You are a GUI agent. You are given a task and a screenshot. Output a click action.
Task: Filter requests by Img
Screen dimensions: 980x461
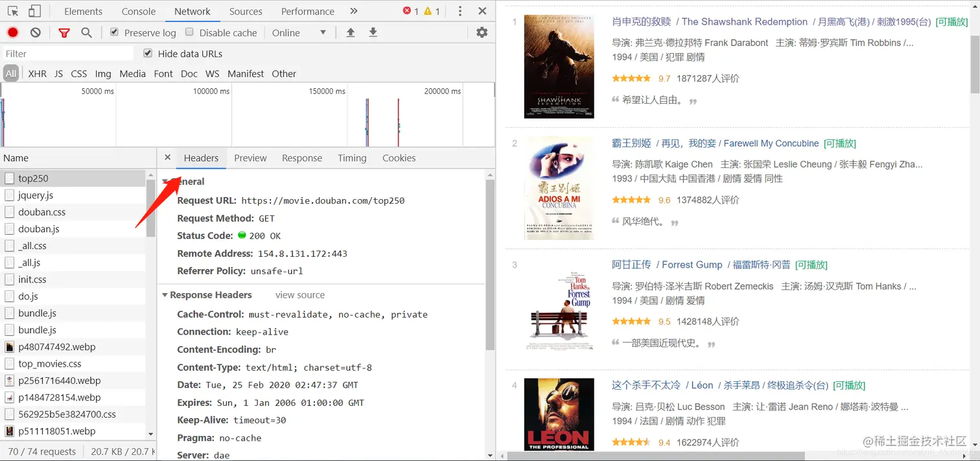click(x=103, y=74)
